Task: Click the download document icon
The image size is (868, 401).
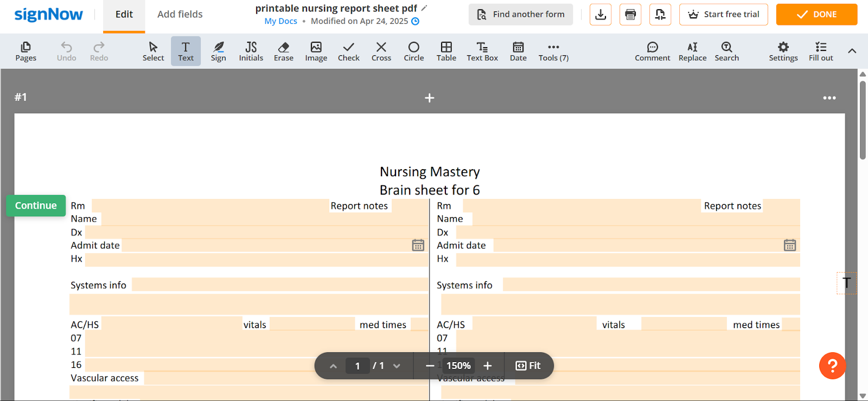Action: tap(600, 15)
